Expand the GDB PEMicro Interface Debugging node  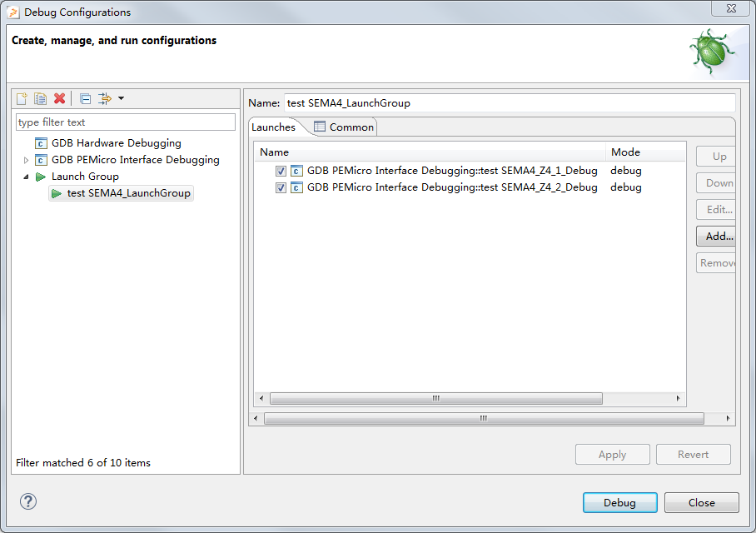pos(26,160)
